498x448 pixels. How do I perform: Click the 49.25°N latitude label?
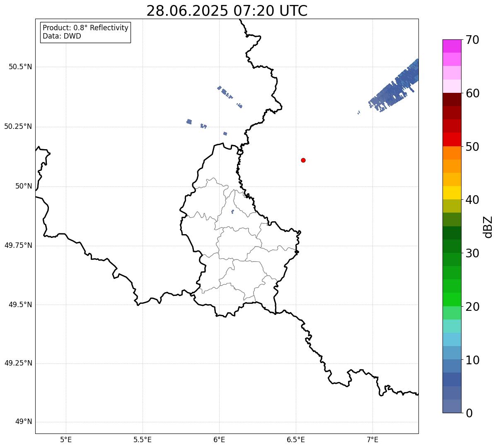pos(18,363)
